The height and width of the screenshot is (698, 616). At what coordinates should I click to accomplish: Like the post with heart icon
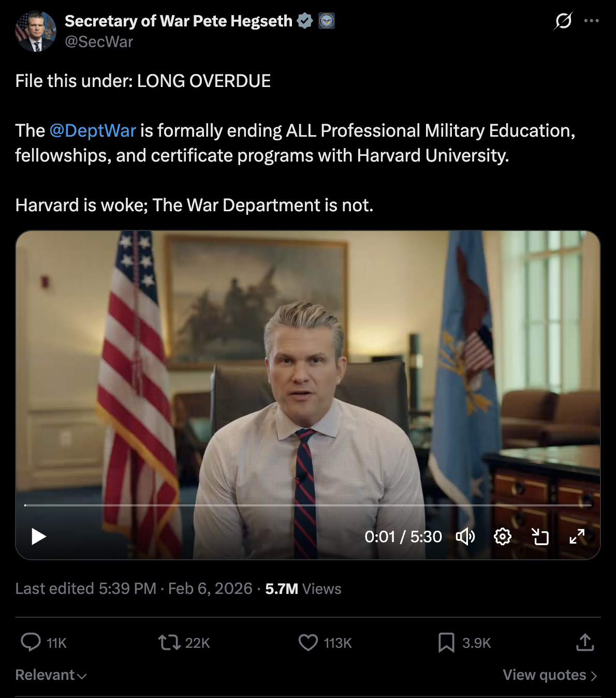(x=308, y=643)
